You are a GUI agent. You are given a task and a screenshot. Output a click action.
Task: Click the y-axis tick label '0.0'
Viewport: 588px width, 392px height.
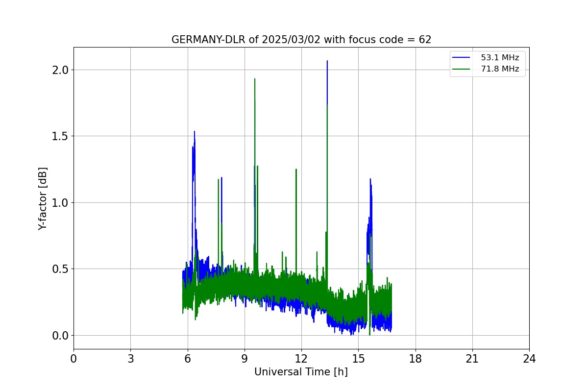[60, 336]
